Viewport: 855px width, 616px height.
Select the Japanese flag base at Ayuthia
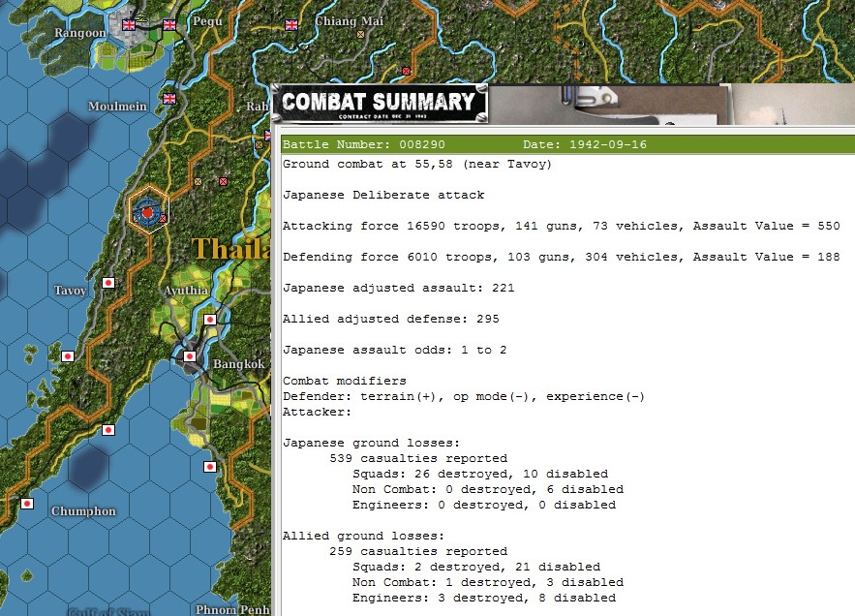click(210, 320)
